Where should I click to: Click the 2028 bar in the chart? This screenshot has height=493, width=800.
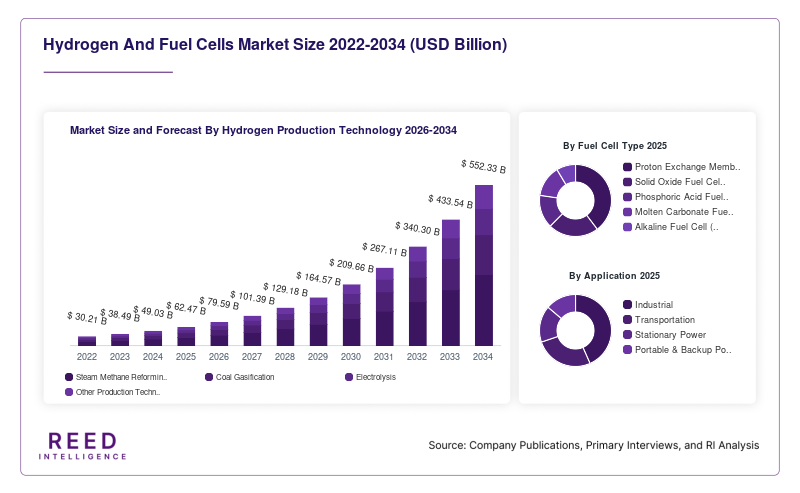click(x=285, y=327)
